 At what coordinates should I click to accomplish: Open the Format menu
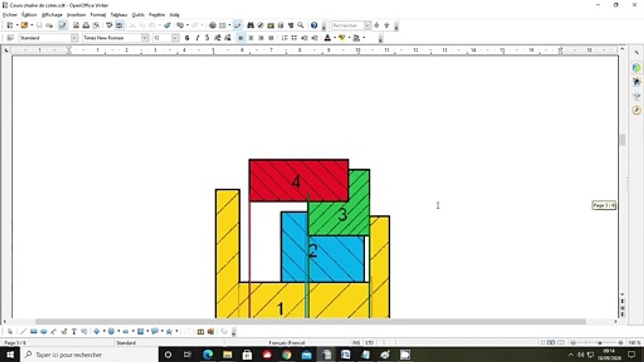point(98,15)
